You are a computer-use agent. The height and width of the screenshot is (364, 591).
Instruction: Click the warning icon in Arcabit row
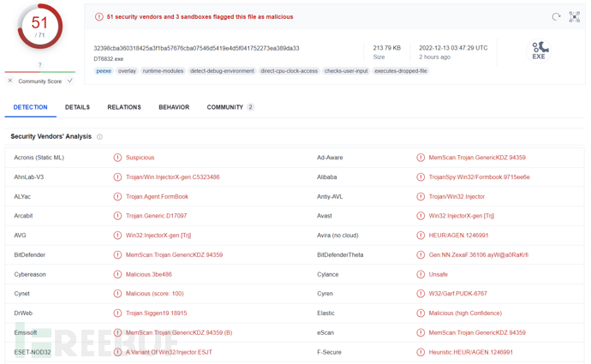[x=117, y=216]
